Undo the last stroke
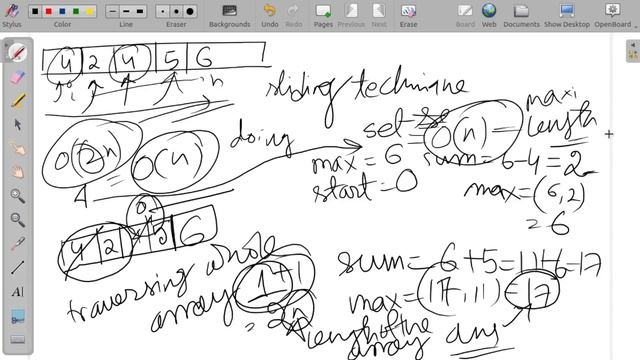Screen dimensions: 640x360 click(x=269, y=15)
